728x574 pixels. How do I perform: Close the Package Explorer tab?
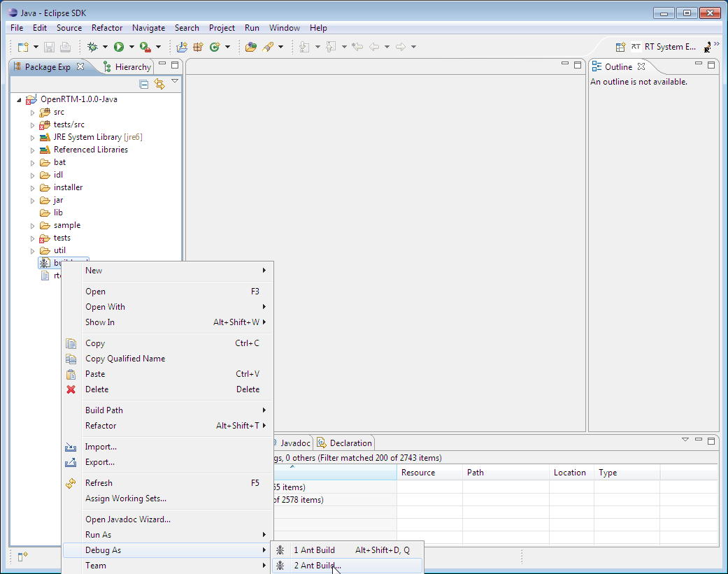[x=80, y=66]
